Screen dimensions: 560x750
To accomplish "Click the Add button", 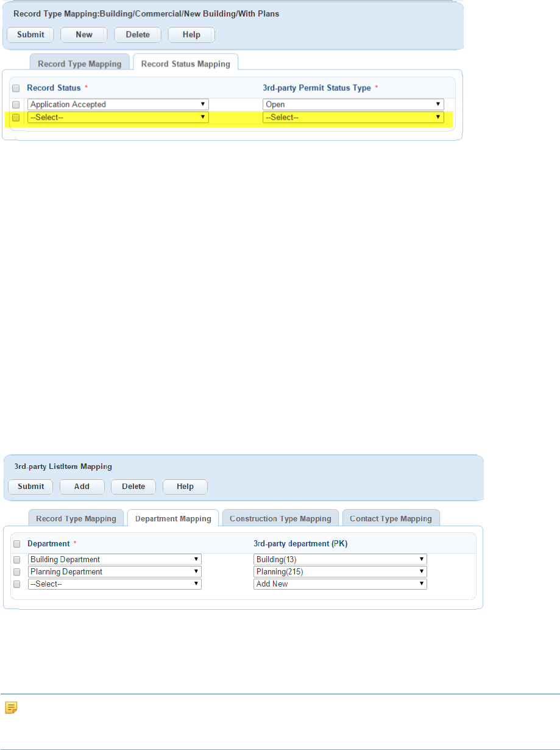I will coord(82,487).
